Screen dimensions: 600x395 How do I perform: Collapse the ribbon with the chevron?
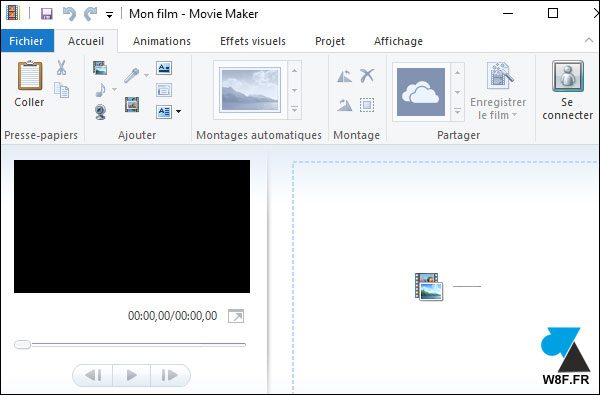[589, 40]
